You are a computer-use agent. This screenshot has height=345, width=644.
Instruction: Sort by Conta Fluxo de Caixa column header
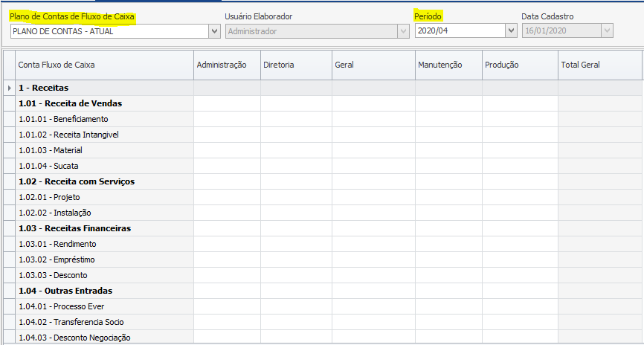coord(104,65)
